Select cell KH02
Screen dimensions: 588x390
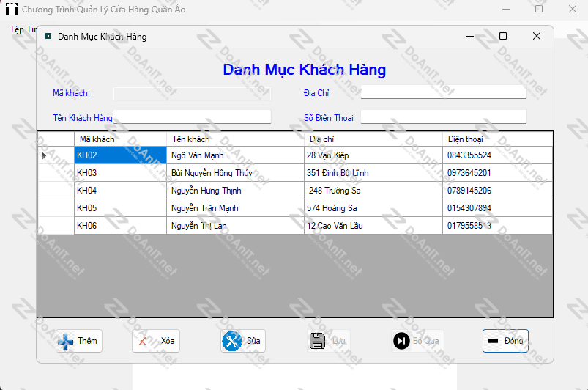click(120, 155)
